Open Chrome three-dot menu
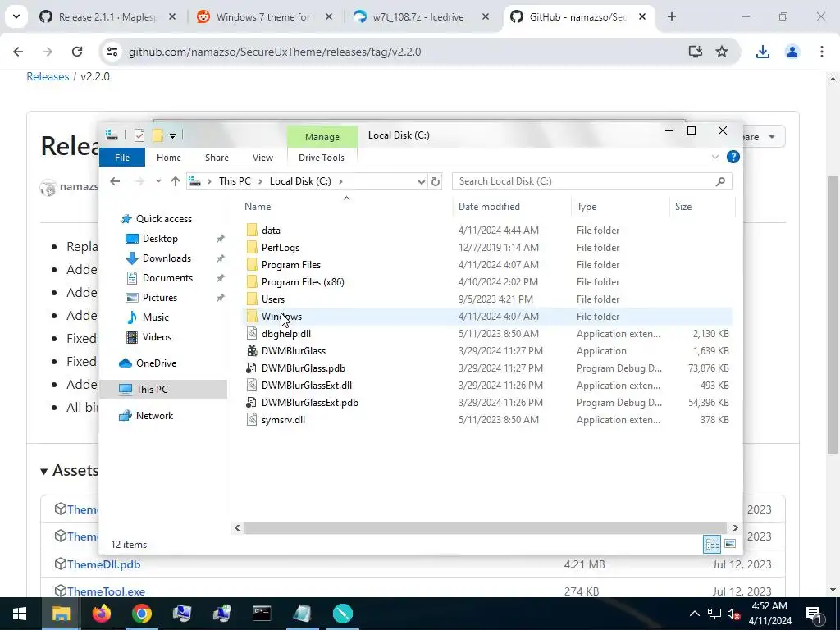The width and height of the screenshot is (840, 630). [821, 52]
